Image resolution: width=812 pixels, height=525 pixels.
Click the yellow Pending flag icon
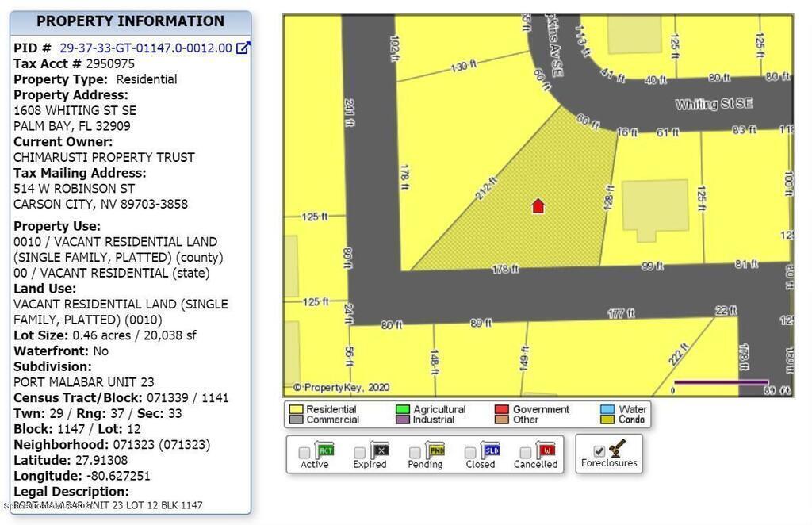coord(435,450)
